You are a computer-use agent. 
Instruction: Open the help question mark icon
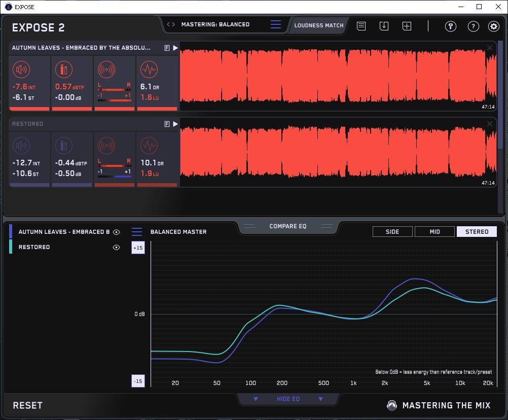(x=473, y=26)
